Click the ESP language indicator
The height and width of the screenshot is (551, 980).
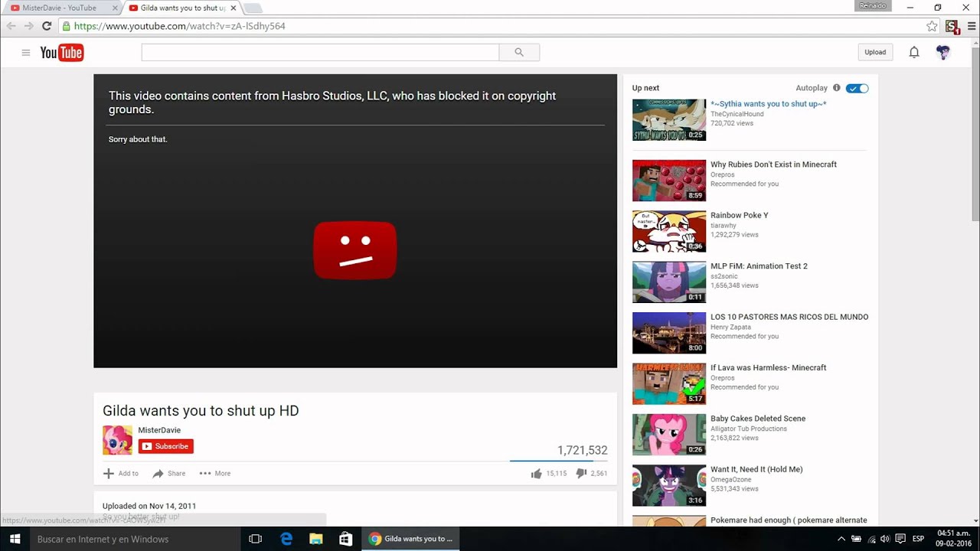(918, 539)
